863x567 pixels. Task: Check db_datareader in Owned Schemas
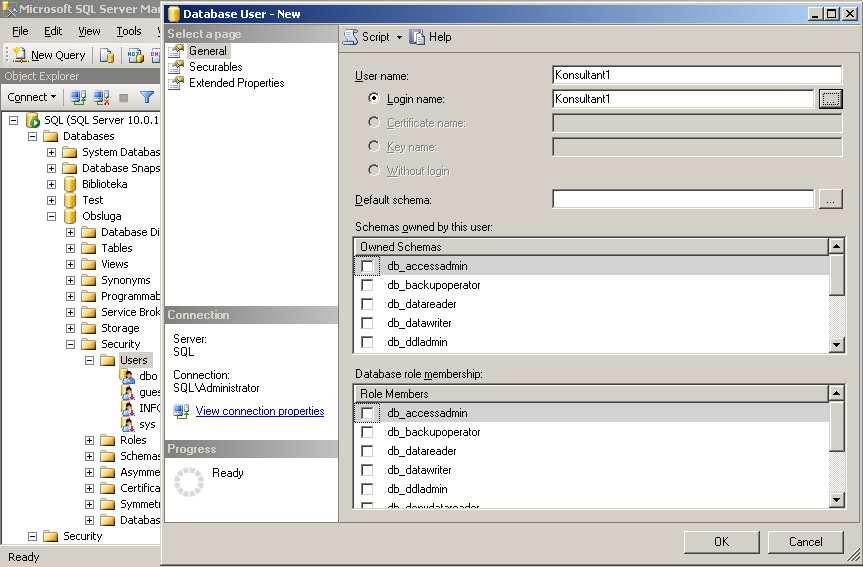[x=367, y=304]
